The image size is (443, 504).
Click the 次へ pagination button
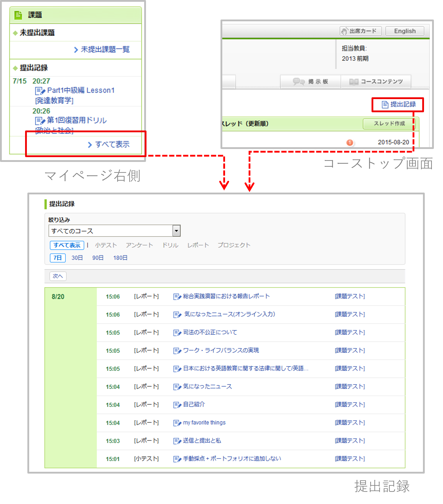pyautogui.click(x=58, y=276)
